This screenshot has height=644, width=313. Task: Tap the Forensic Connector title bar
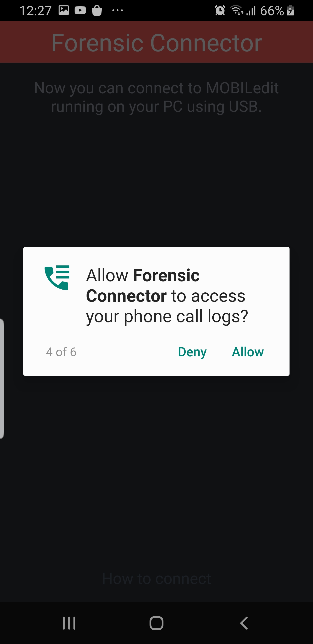click(x=157, y=42)
